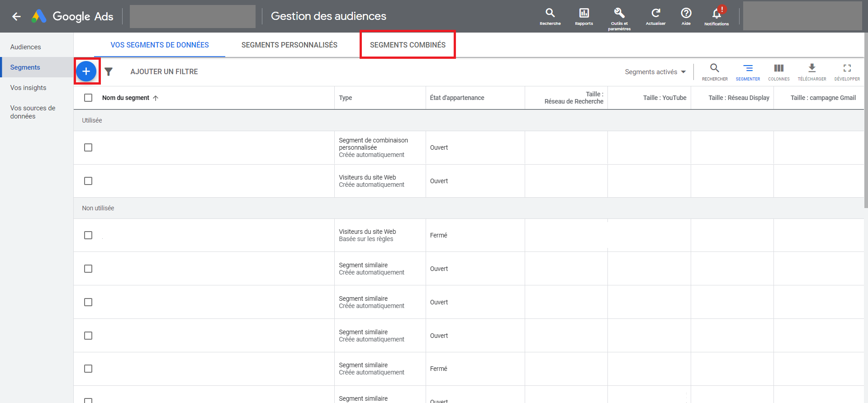This screenshot has width=868, height=403.
Task: Click the back arrow in header
Action: (17, 17)
